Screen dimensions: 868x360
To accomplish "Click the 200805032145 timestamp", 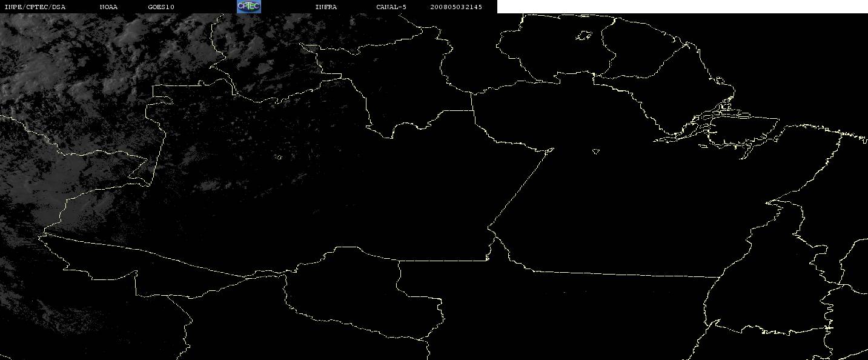I will pyautogui.click(x=456, y=7).
